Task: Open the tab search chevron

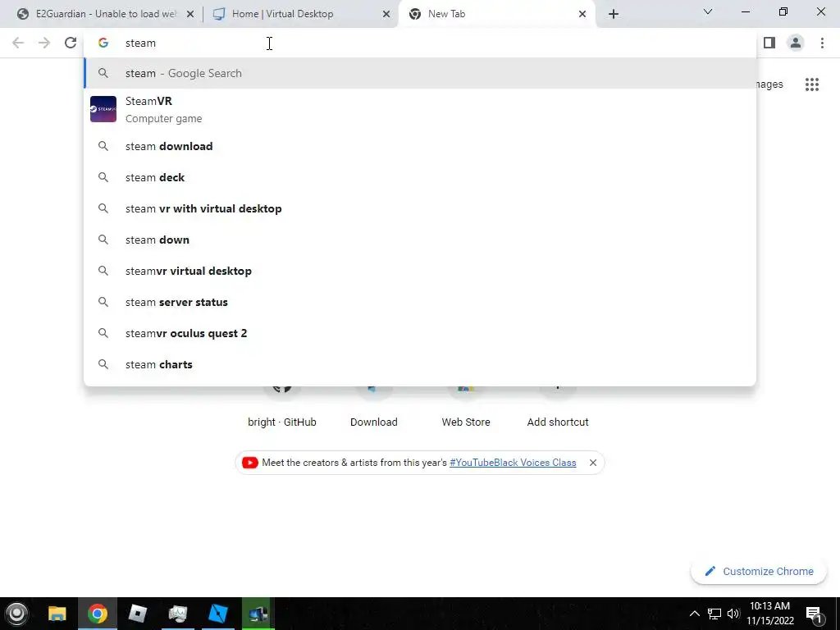Action: (708, 11)
